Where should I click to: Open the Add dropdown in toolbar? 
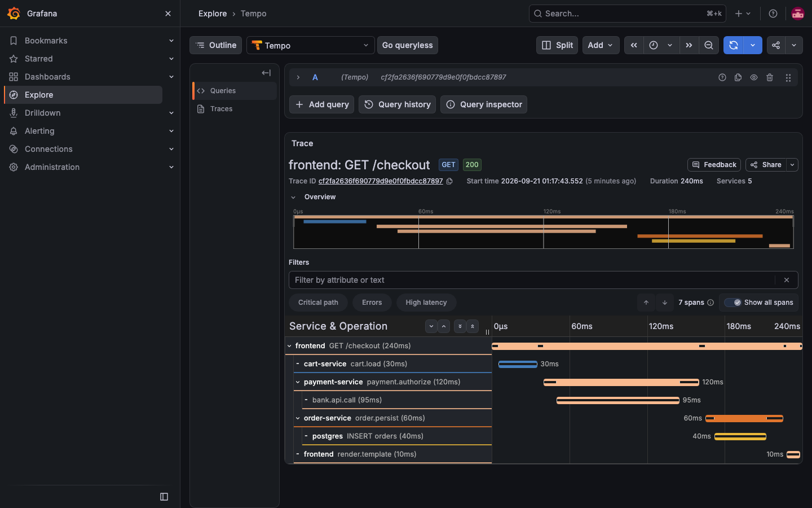(x=601, y=45)
